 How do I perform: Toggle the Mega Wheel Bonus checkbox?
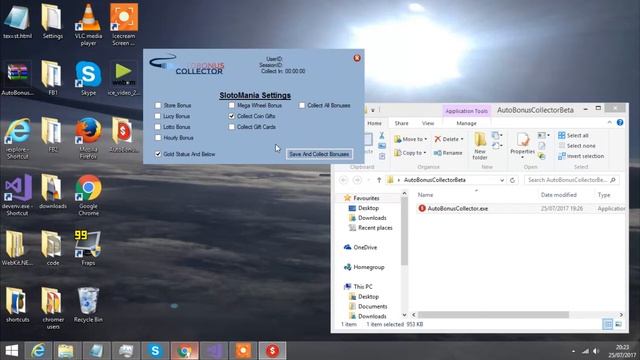[231, 105]
